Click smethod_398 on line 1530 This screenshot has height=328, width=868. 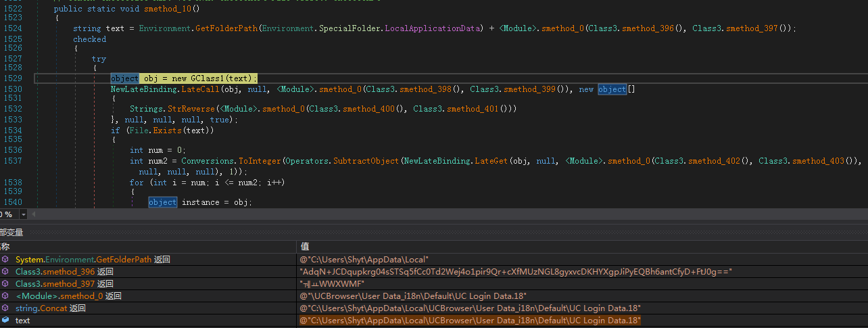coord(425,89)
